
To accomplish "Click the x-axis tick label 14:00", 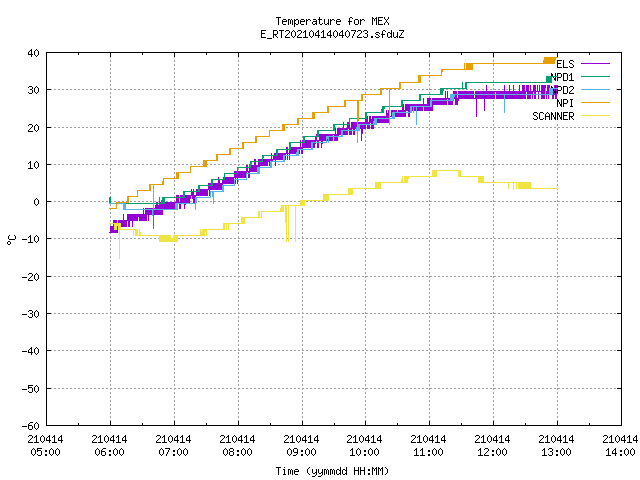I will point(620,452).
